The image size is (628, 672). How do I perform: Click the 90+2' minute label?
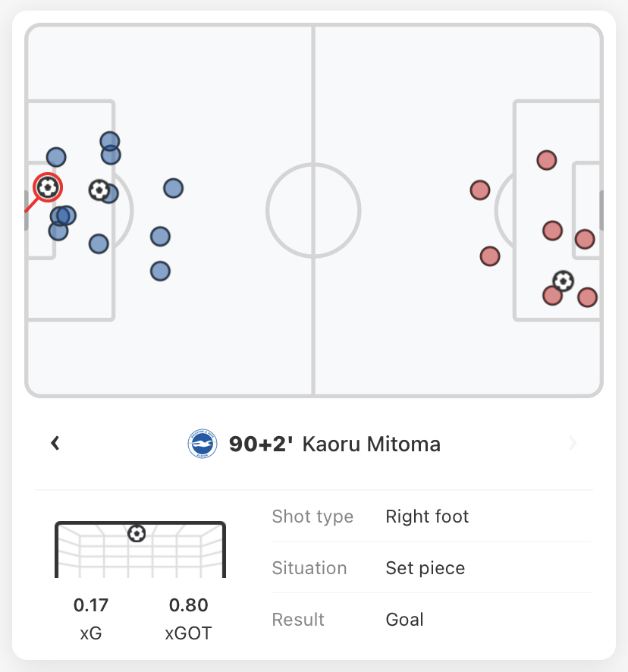pyautogui.click(x=261, y=444)
